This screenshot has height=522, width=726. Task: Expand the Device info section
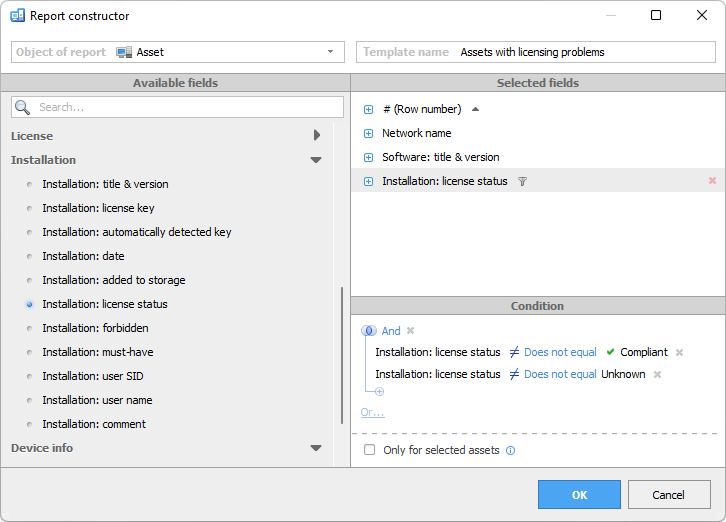pyautogui.click(x=316, y=448)
